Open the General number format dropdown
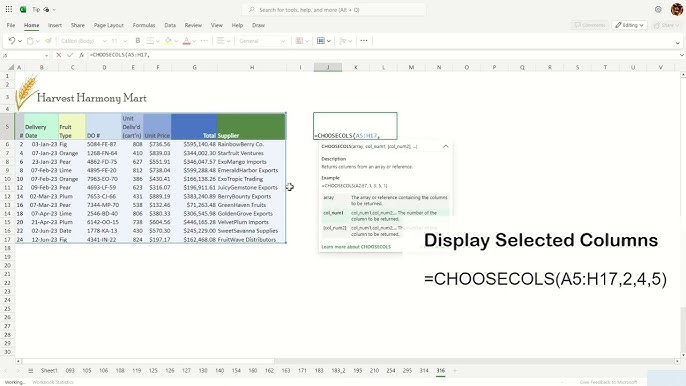 [x=262, y=41]
